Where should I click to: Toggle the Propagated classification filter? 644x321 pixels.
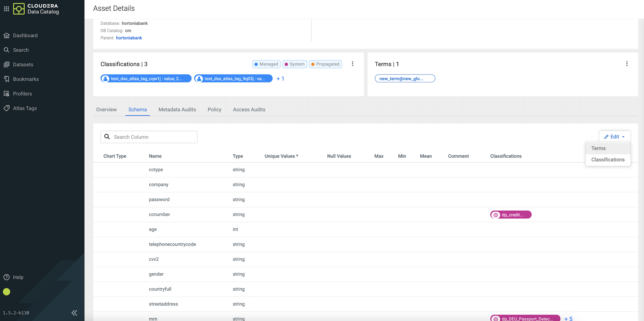pos(325,64)
